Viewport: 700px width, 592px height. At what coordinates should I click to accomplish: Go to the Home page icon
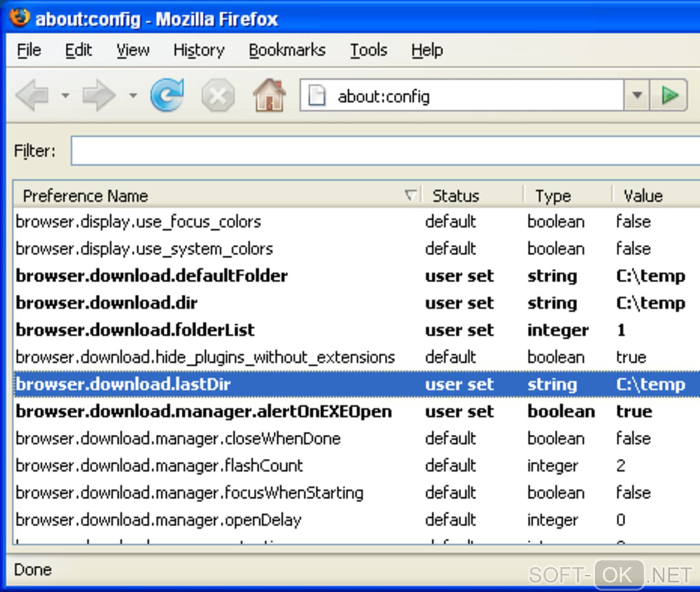270,95
